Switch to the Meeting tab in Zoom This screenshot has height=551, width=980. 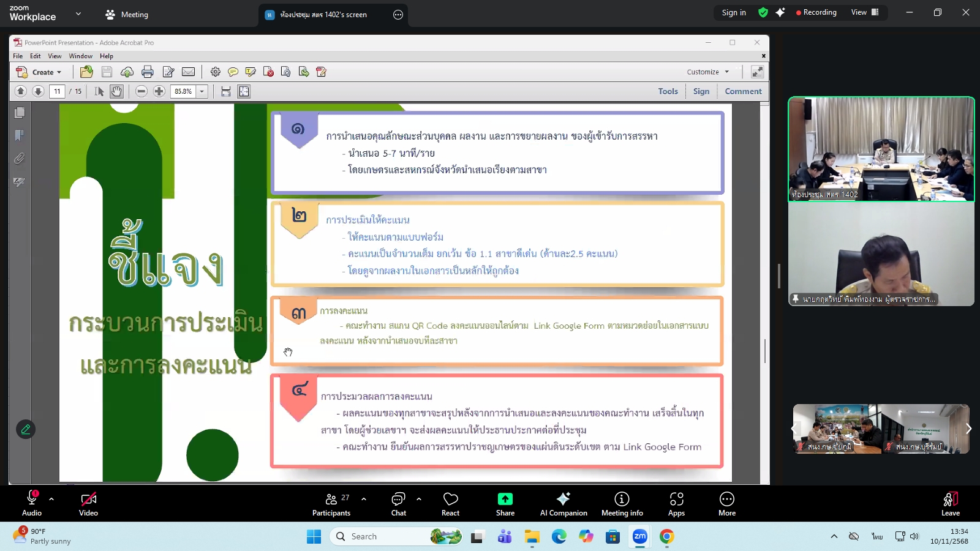pos(126,13)
